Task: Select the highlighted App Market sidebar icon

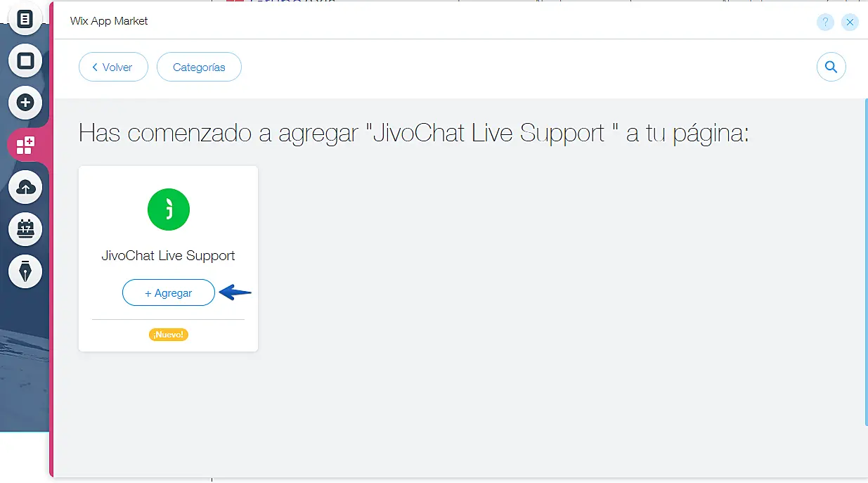Action: pos(25,146)
